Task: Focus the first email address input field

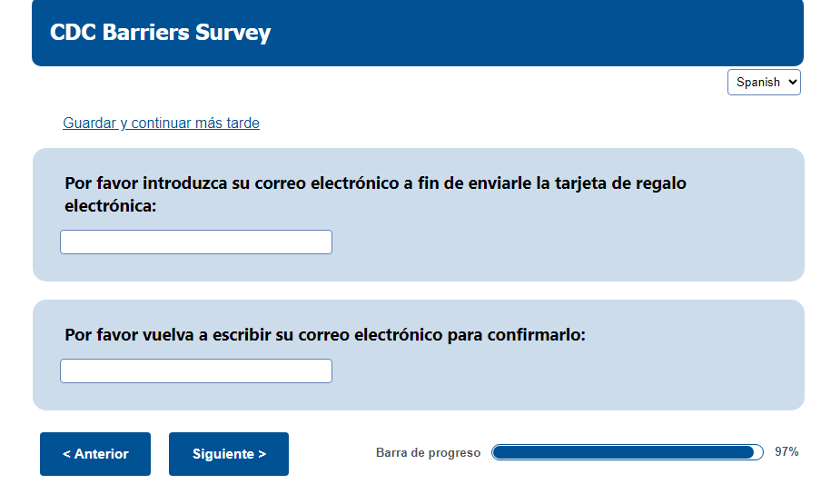Action: pyautogui.click(x=196, y=242)
